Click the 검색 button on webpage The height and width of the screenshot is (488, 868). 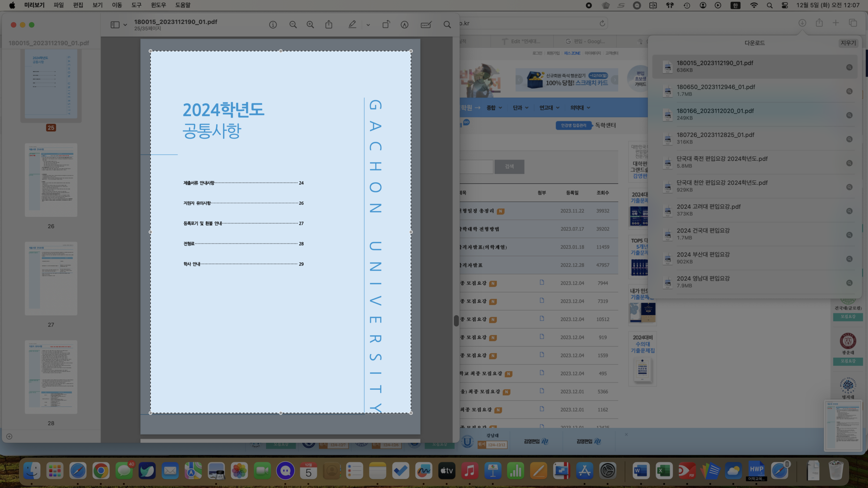click(x=509, y=167)
